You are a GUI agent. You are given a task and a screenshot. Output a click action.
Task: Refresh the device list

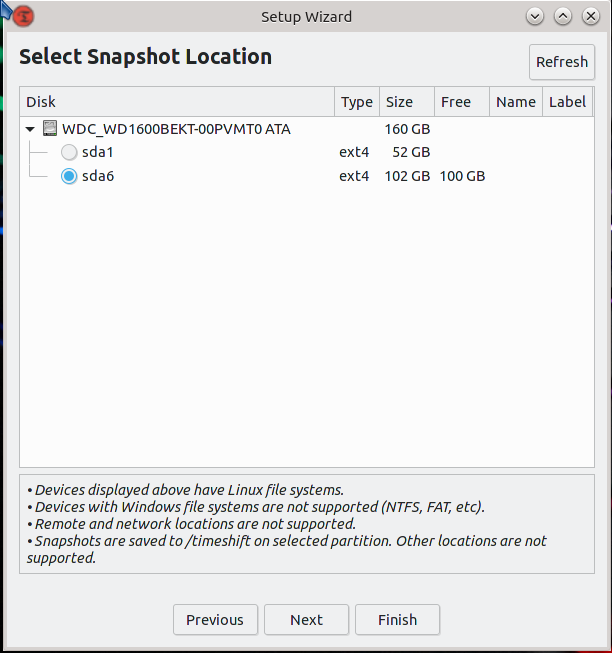click(x=562, y=62)
